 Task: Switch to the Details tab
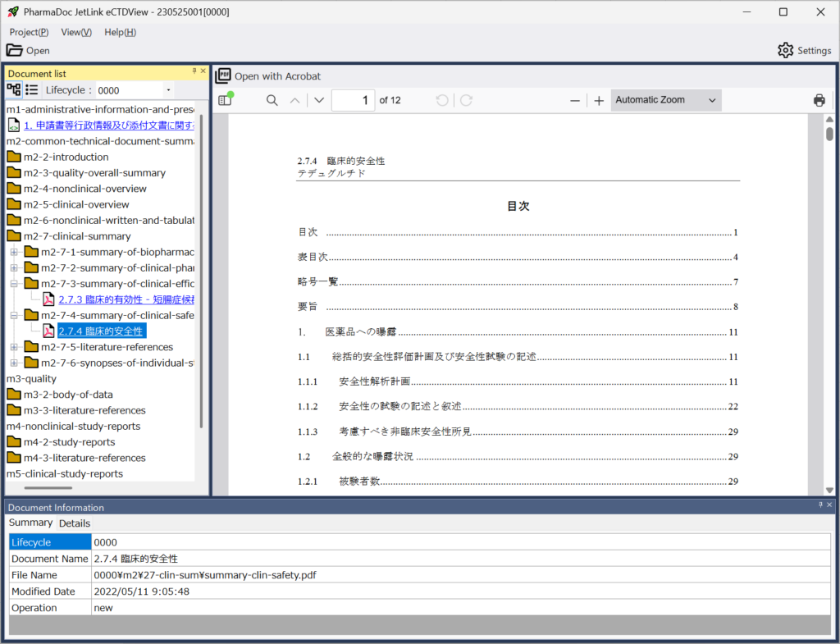pyautogui.click(x=75, y=523)
